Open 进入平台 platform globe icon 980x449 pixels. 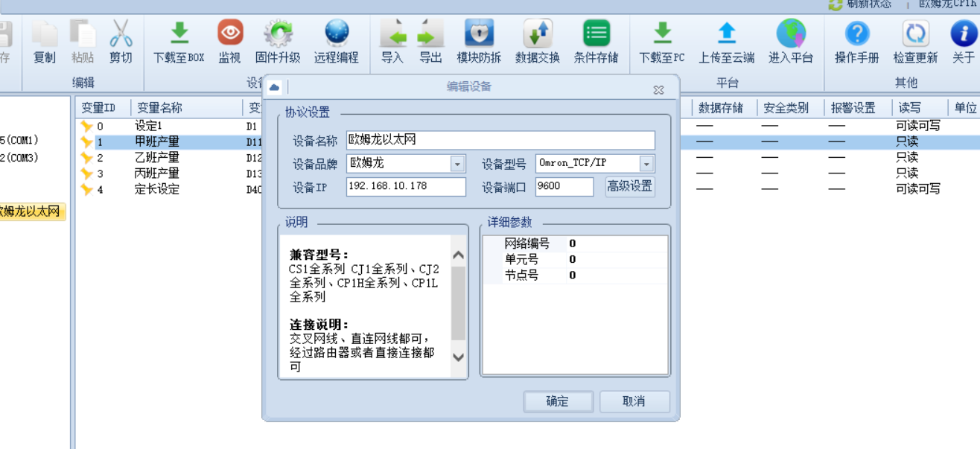click(791, 34)
